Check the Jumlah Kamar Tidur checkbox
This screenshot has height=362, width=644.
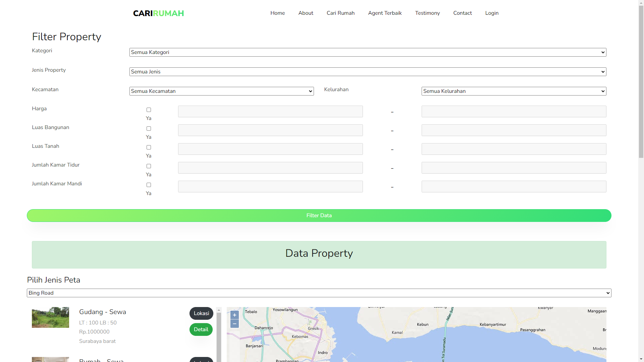pyautogui.click(x=149, y=166)
